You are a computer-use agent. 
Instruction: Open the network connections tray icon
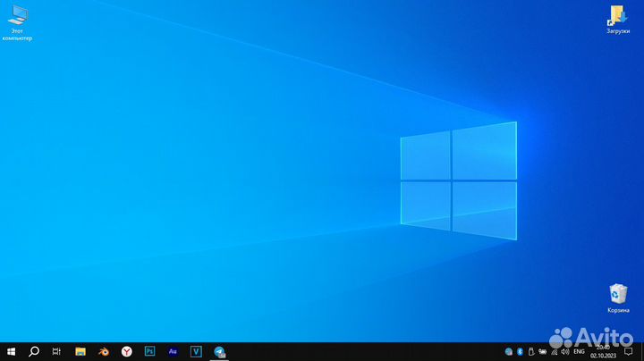pos(554,352)
